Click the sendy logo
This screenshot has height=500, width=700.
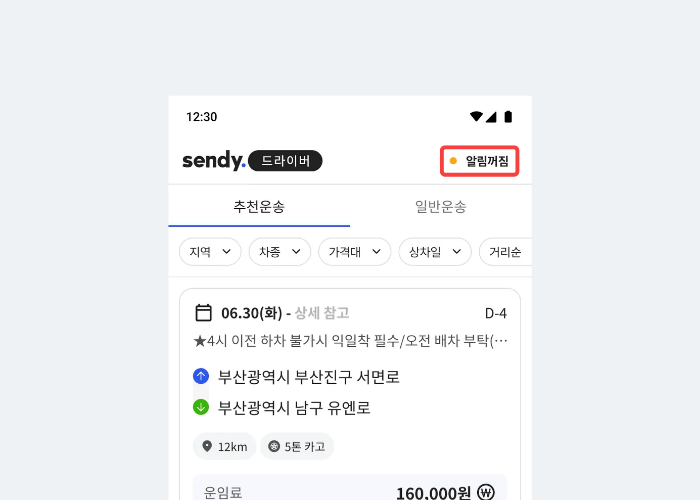213,160
